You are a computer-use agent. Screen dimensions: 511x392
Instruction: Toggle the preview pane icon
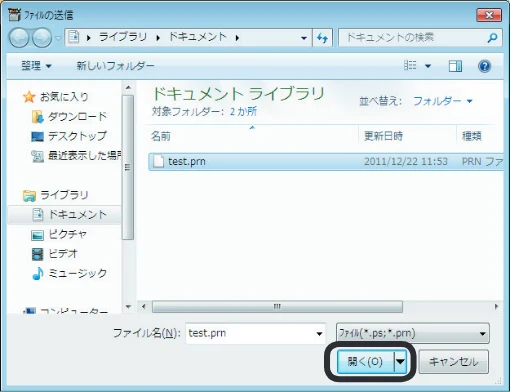point(455,66)
